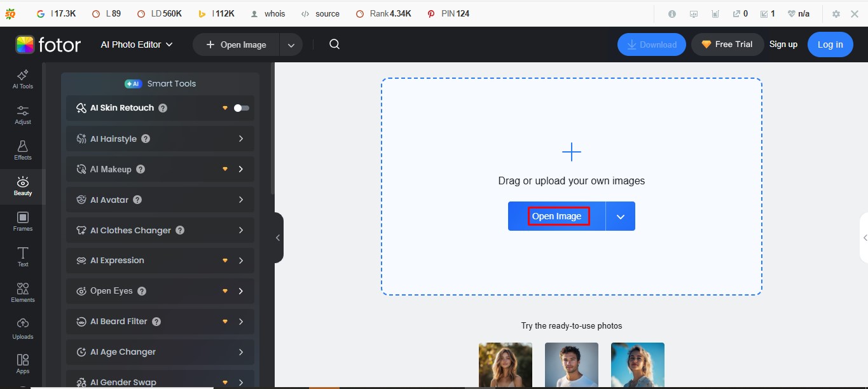This screenshot has width=868, height=389.
Task: Click the SEO toolbar whois item
Action: point(268,13)
